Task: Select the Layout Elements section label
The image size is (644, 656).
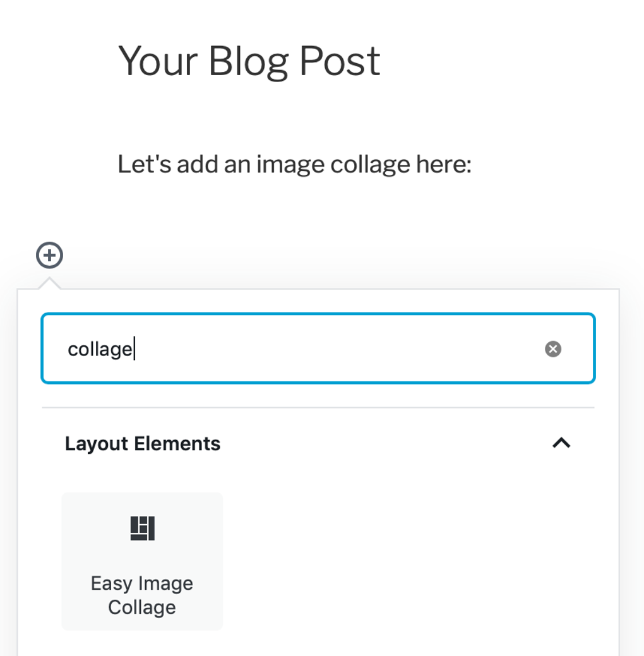Action: (x=143, y=443)
